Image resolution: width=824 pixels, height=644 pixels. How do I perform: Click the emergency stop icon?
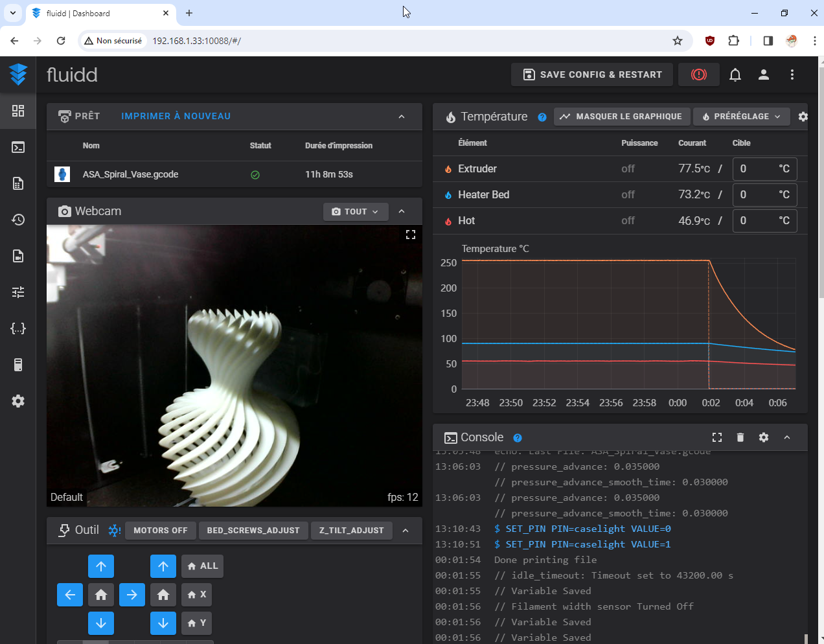click(x=698, y=75)
